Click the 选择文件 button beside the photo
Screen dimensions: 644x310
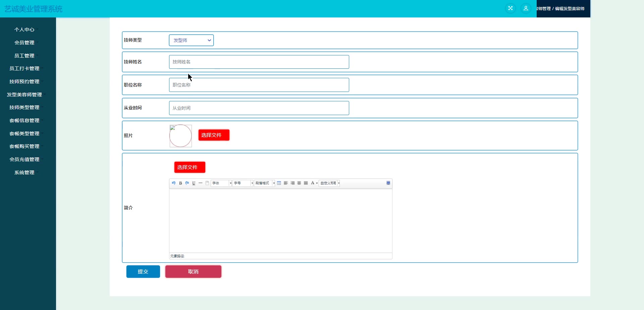pyautogui.click(x=214, y=135)
